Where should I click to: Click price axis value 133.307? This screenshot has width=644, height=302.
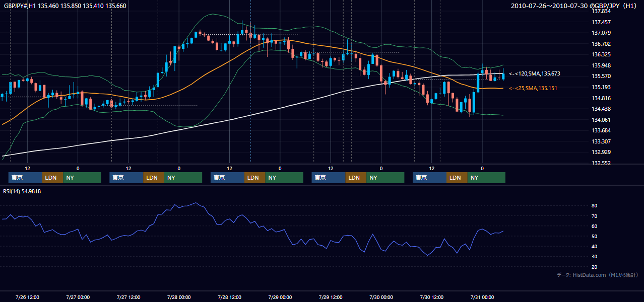(601, 141)
